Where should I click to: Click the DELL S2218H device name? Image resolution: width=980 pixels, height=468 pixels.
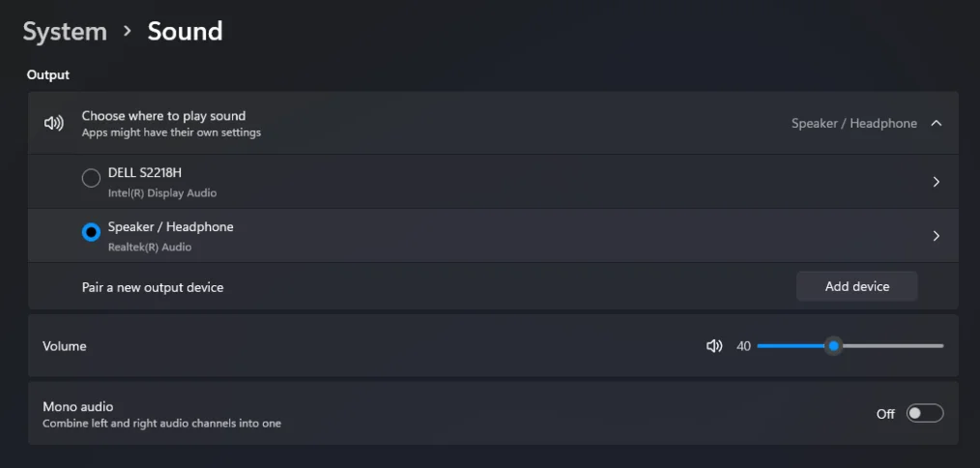[x=145, y=172]
